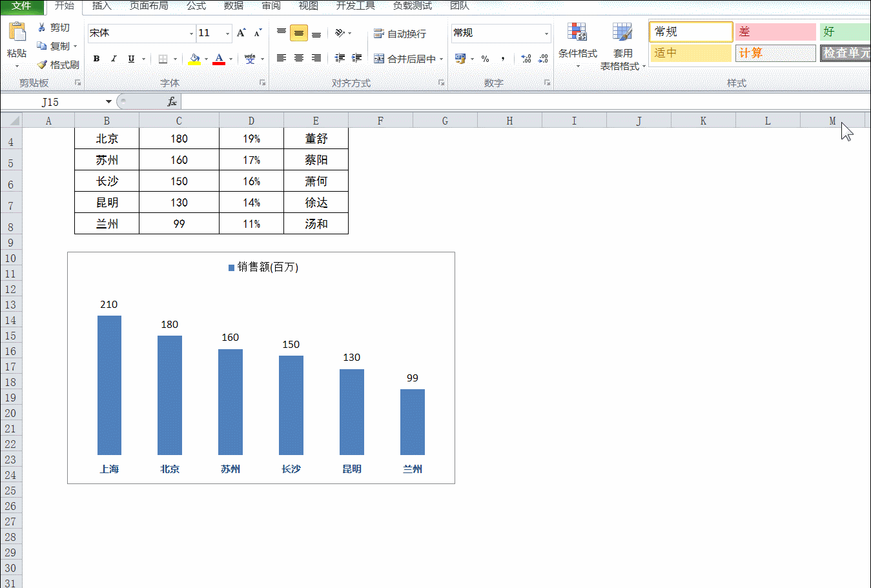Toggle wrap text 自动换行

(400, 34)
